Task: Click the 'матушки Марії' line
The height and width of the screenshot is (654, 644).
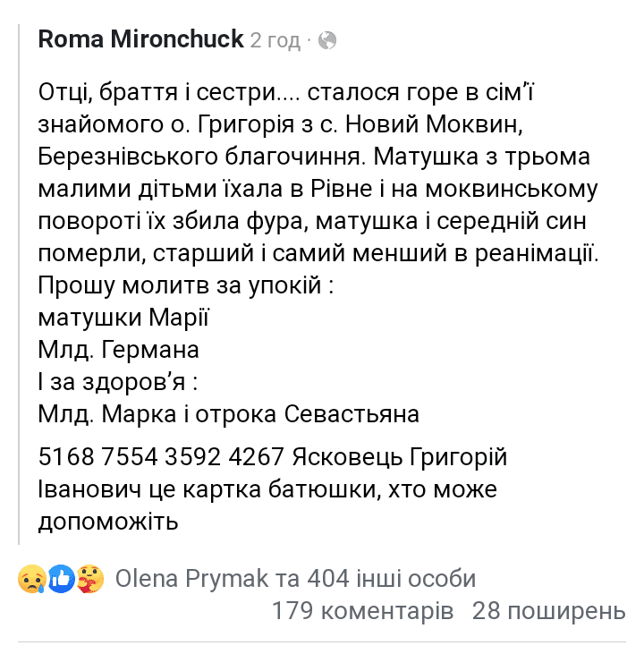Action: pyautogui.click(x=123, y=318)
